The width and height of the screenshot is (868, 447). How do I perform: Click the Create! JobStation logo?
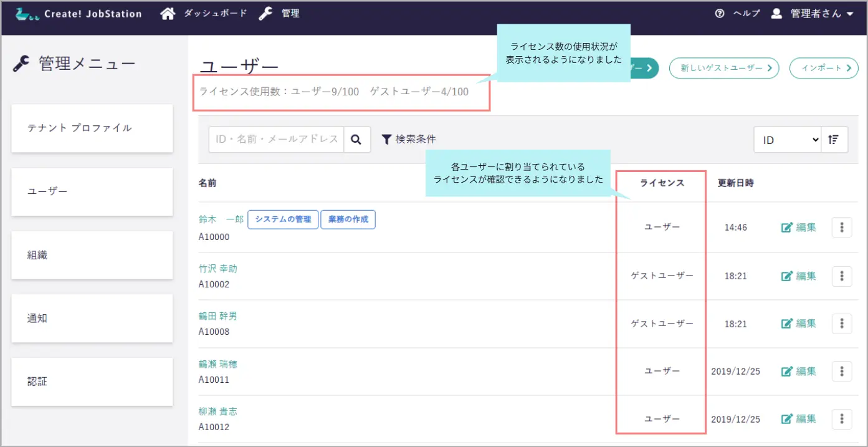79,14
